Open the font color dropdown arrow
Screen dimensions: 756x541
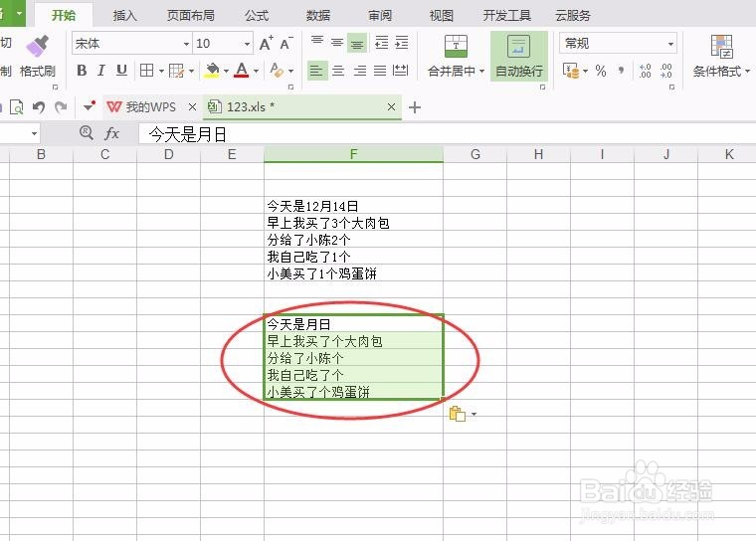pyautogui.click(x=256, y=72)
